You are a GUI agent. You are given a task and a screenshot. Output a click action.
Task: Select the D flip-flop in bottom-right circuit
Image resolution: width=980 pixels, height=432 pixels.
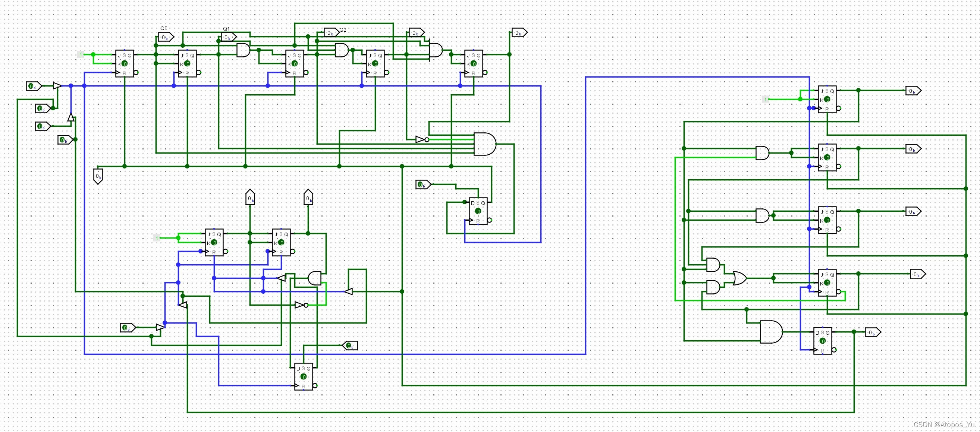(823, 341)
